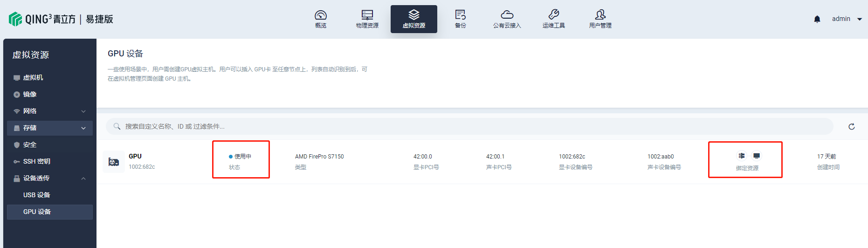
Task: Open 镜像 images in sidebar
Action: pyautogui.click(x=30, y=94)
